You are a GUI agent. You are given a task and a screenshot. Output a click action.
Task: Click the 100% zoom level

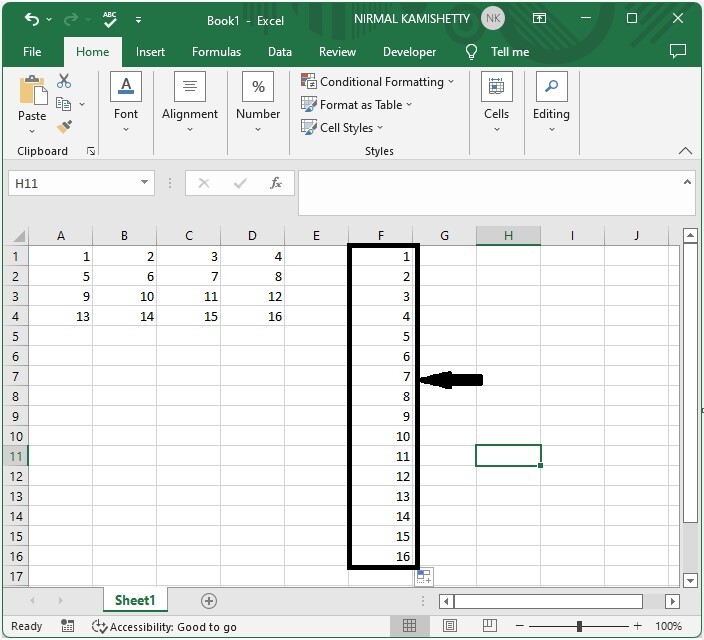pos(668,626)
